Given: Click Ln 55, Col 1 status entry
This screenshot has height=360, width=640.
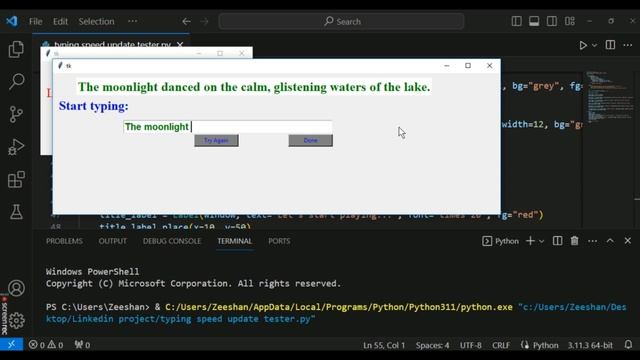Looking at the screenshot, I should (384, 345).
